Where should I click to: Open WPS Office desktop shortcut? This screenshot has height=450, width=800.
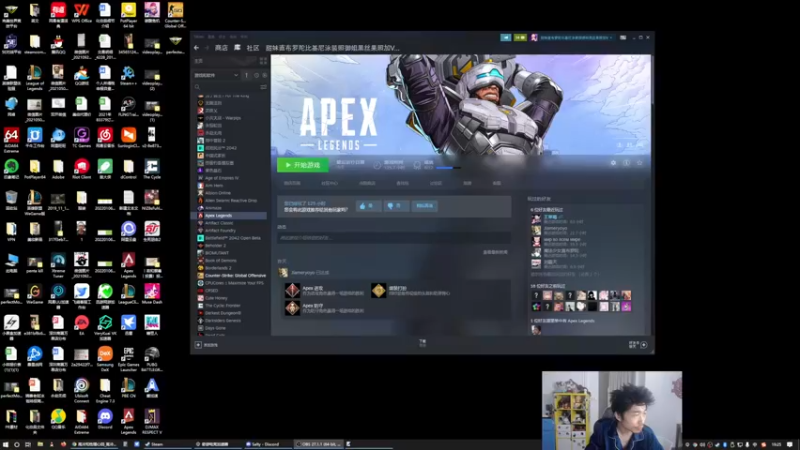pyautogui.click(x=82, y=12)
